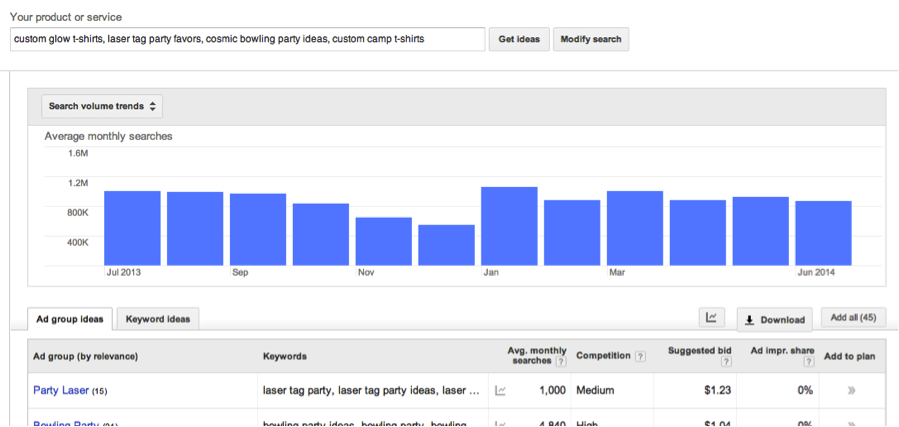Image resolution: width=899 pixels, height=427 pixels.
Task: Add Party Laser to plan with double-arrow icon
Action: [x=851, y=390]
